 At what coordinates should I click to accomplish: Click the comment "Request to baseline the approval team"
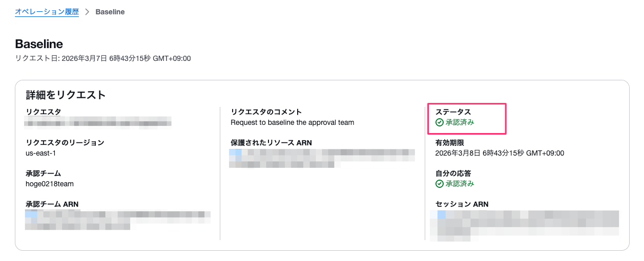292,122
